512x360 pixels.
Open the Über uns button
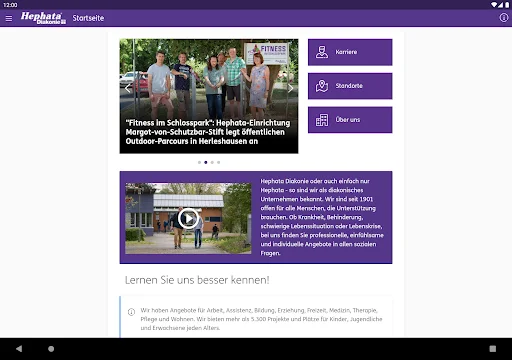[350, 120]
